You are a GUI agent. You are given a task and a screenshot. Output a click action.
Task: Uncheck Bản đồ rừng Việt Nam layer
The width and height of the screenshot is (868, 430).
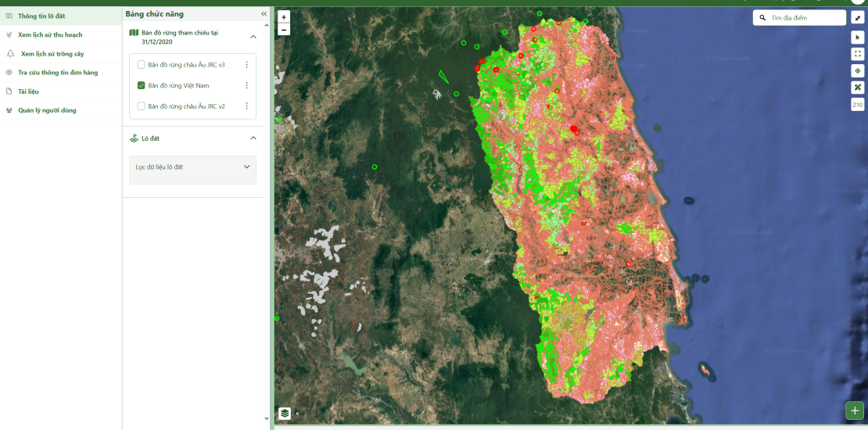(x=142, y=85)
